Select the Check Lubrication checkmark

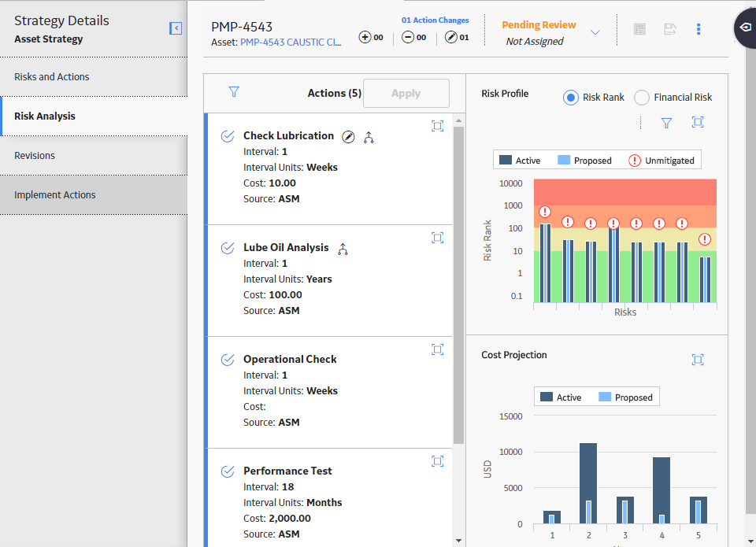[x=228, y=136]
